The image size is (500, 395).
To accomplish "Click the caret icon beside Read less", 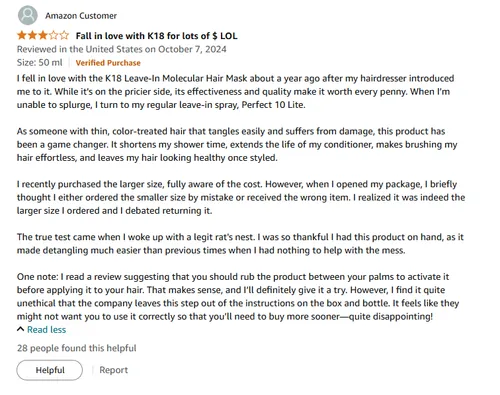I will pyautogui.click(x=21, y=329).
